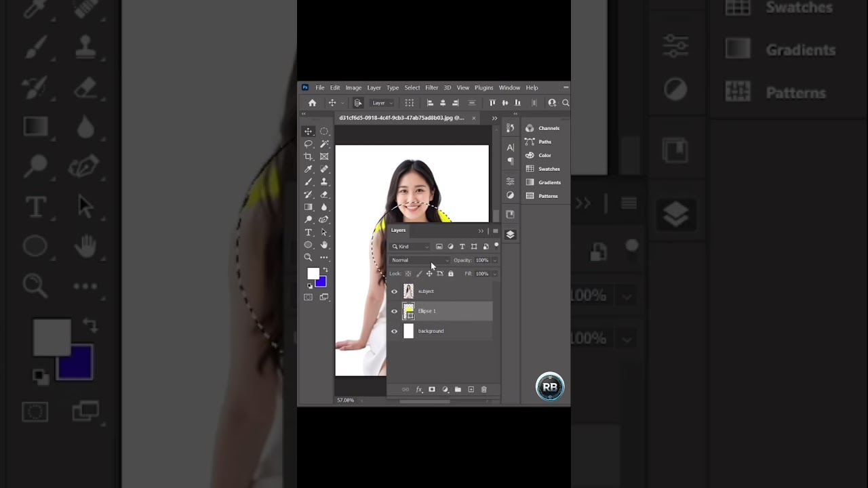
Task: Select the Type tool
Action: tap(308, 232)
